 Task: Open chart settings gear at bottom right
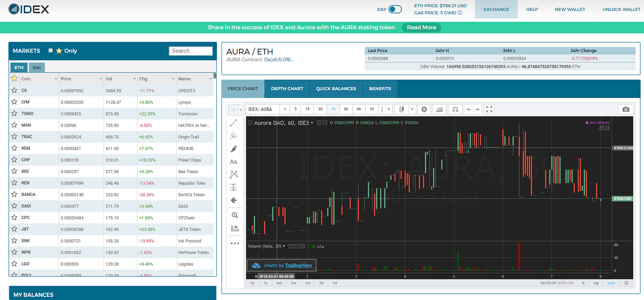coord(626,283)
